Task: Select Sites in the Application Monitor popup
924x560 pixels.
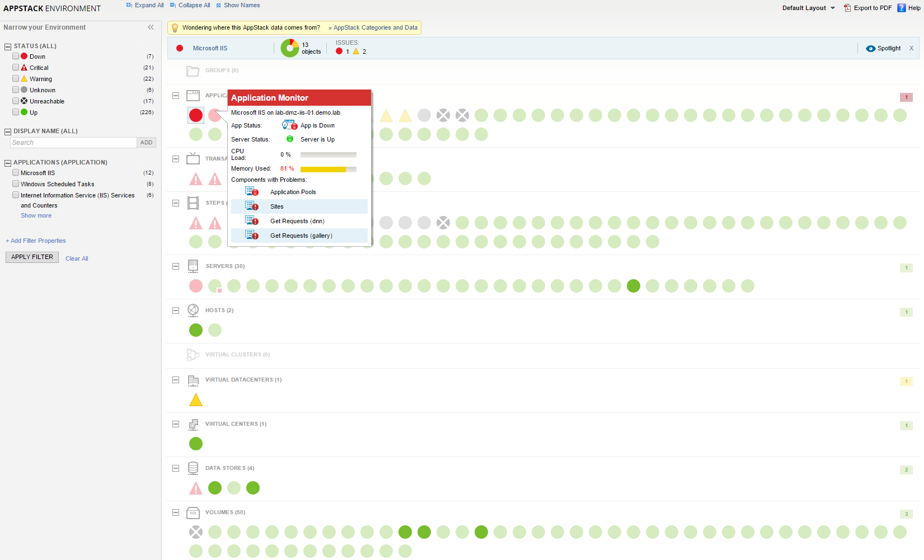Action: pyautogui.click(x=276, y=206)
